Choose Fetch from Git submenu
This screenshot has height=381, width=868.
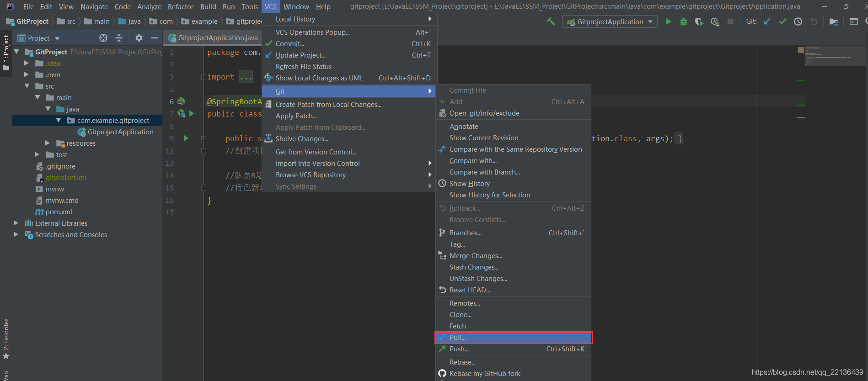coord(514,326)
